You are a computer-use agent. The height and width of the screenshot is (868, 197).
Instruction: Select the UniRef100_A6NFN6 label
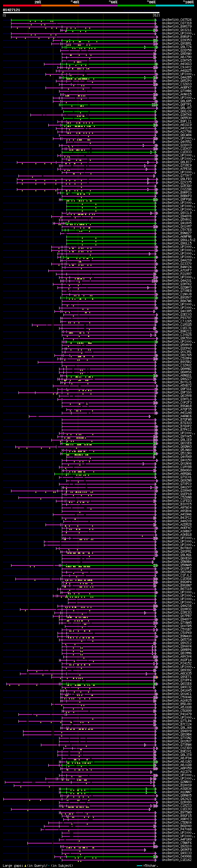[x=177, y=237]
